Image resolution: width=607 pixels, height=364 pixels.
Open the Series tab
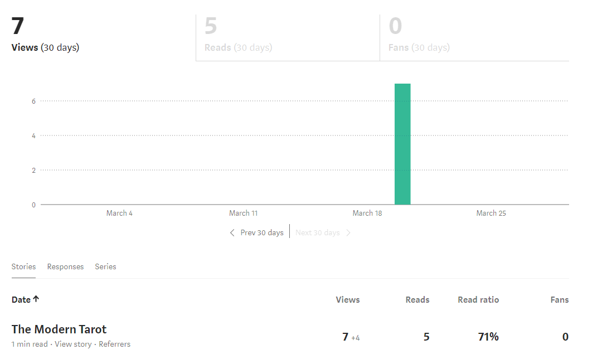click(105, 266)
